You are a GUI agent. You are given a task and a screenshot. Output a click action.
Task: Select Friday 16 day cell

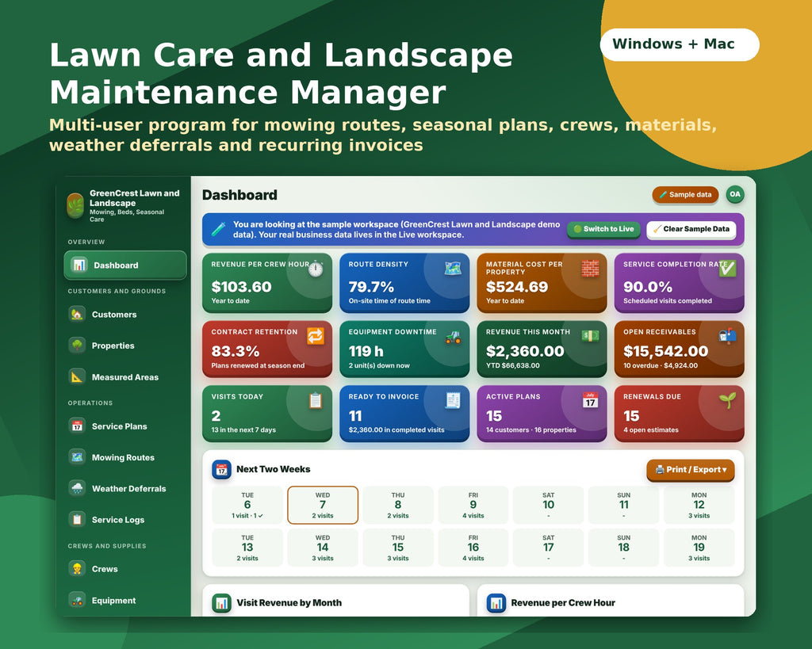(x=473, y=548)
